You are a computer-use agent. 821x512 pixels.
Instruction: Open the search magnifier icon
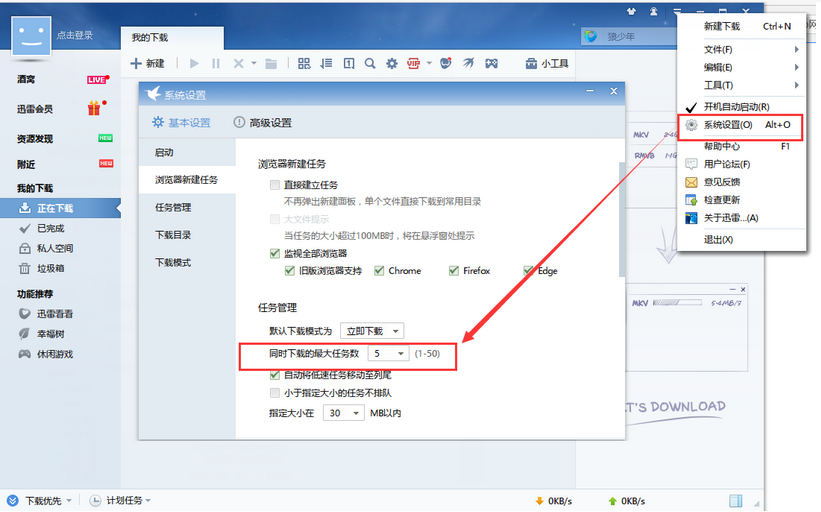click(370, 63)
